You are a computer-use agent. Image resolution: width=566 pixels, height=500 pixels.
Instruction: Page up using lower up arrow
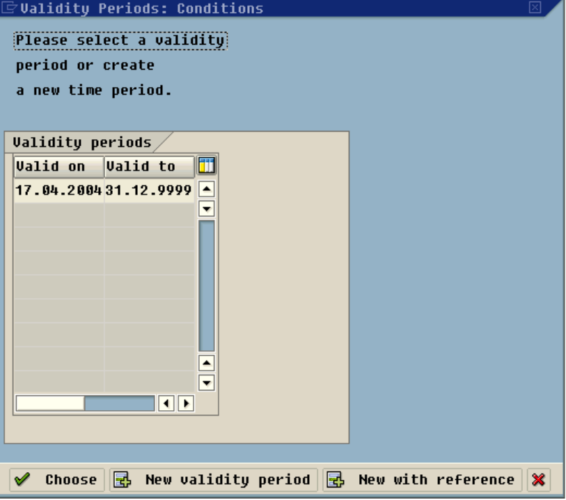(x=206, y=363)
